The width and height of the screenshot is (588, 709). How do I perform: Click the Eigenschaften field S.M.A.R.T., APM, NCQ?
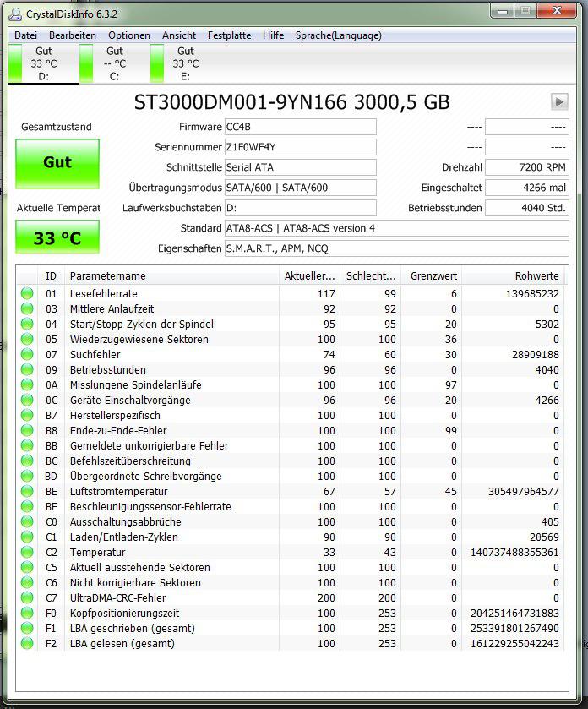tap(397, 248)
